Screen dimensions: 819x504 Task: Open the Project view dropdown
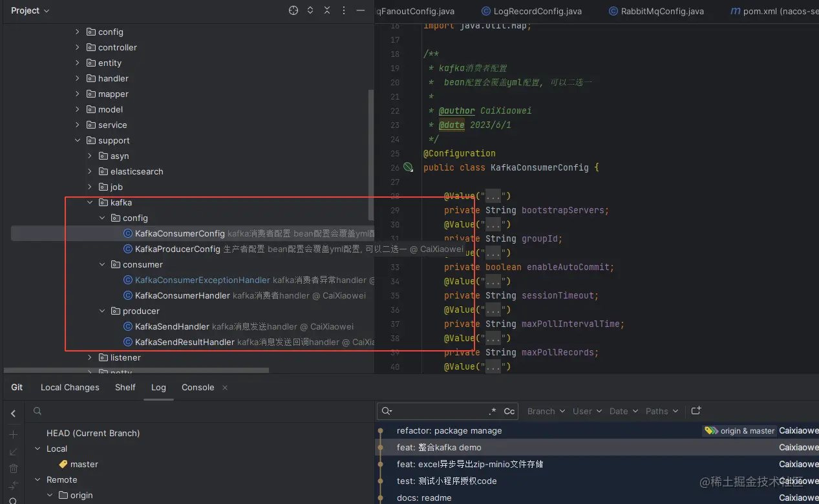30,10
